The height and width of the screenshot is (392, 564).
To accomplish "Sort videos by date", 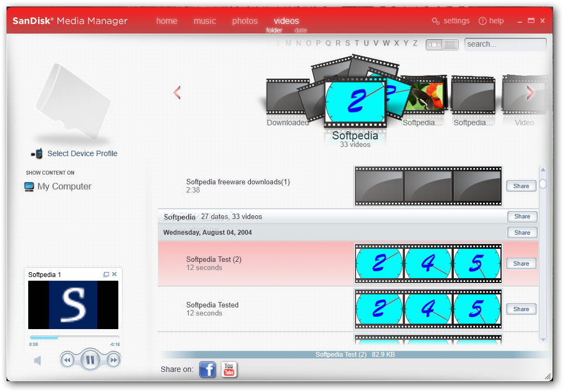I will tap(301, 30).
